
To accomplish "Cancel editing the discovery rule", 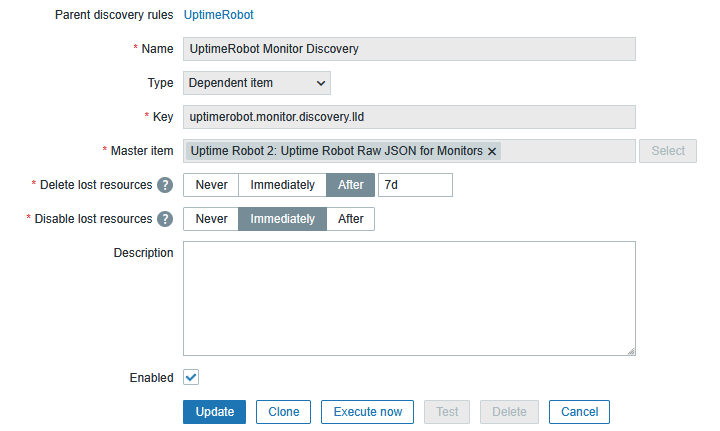I will click(580, 412).
